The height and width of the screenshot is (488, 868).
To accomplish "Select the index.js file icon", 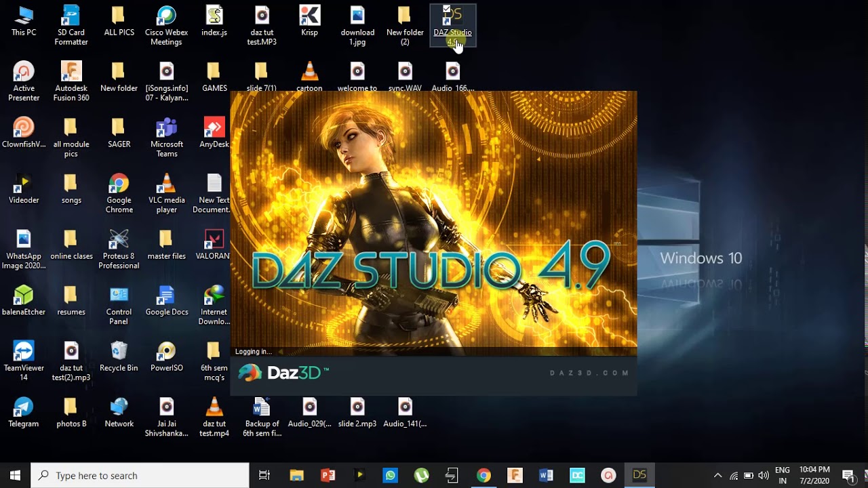I will coord(214,22).
